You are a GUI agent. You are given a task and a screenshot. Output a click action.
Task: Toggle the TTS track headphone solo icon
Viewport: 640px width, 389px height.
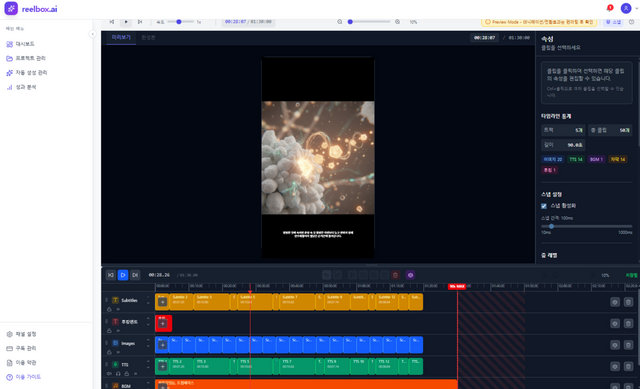pyautogui.click(x=118, y=373)
